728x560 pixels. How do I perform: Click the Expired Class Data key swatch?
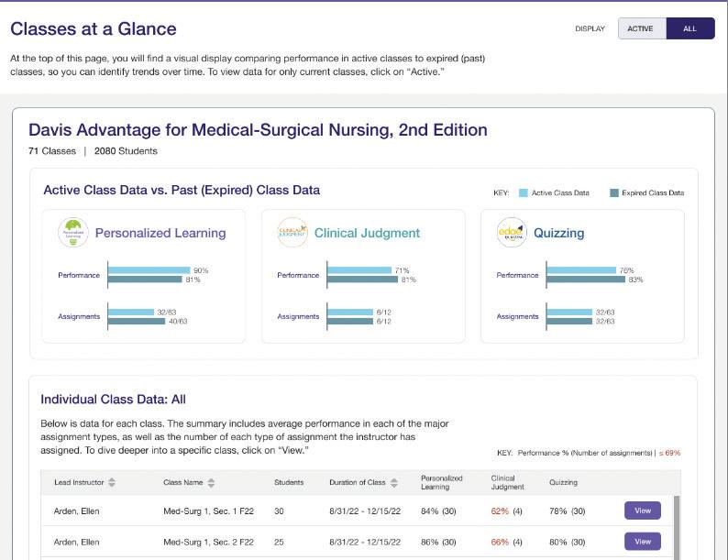(614, 192)
